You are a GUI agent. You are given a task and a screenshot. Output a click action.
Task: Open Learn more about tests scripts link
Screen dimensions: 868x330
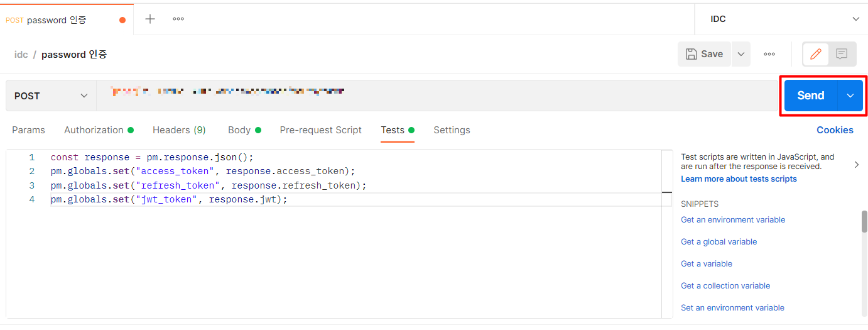pos(739,179)
